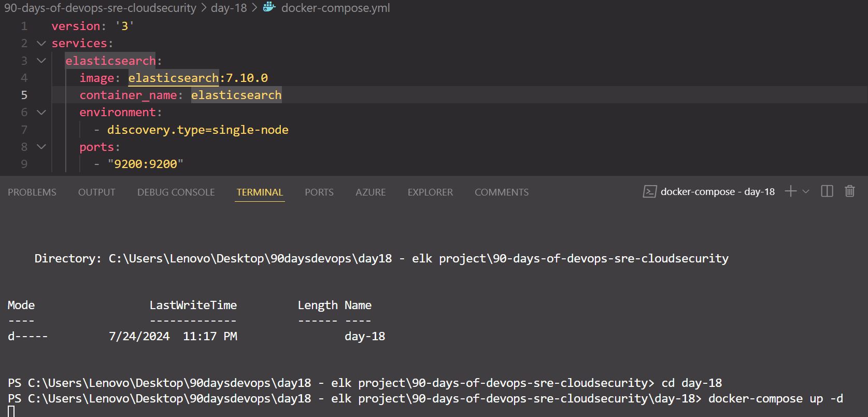Screen dimensions: 868x417
Task: Open the AZURE panel tab
Action: point(371,192)
